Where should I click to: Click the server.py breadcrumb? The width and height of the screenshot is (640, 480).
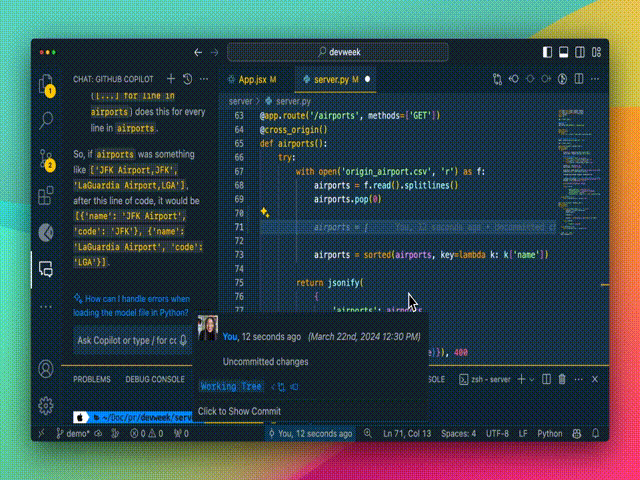[288, 101]
